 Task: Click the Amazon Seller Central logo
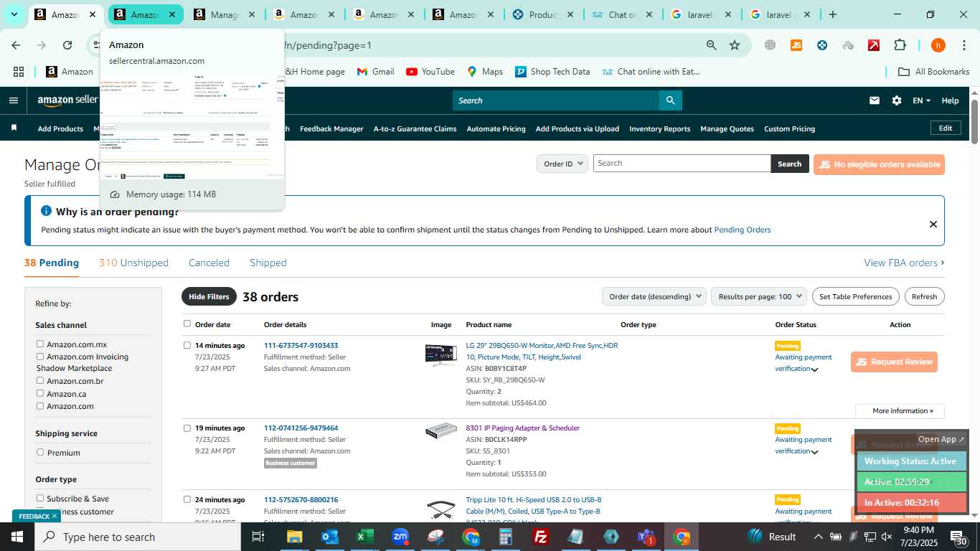tap(67, 100)
